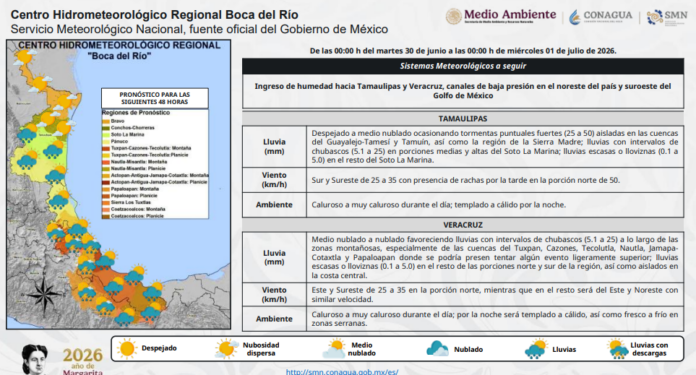Viewport: 696px width, 375px height.
Task: Click the 'Sistemas Meteorológicos a seguir' header bar
Action: (463, 66)
